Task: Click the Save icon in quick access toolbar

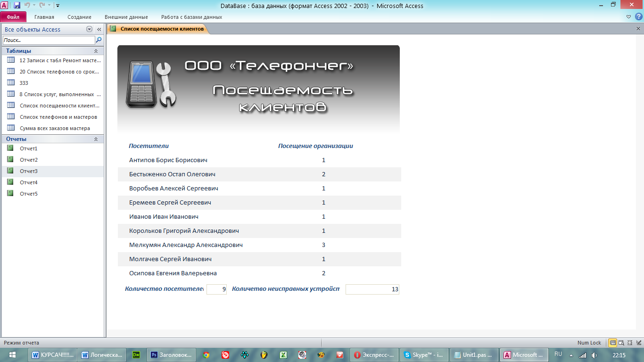Action: coord(17,6)
